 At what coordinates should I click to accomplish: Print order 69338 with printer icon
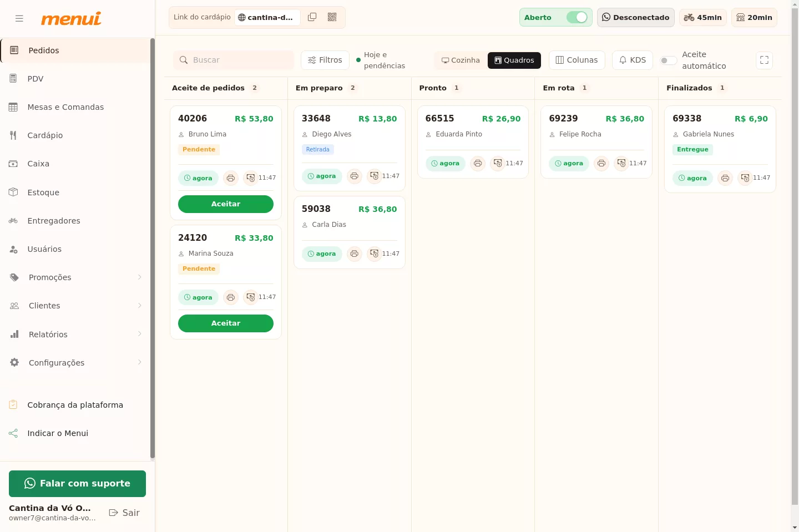point(725,178)
